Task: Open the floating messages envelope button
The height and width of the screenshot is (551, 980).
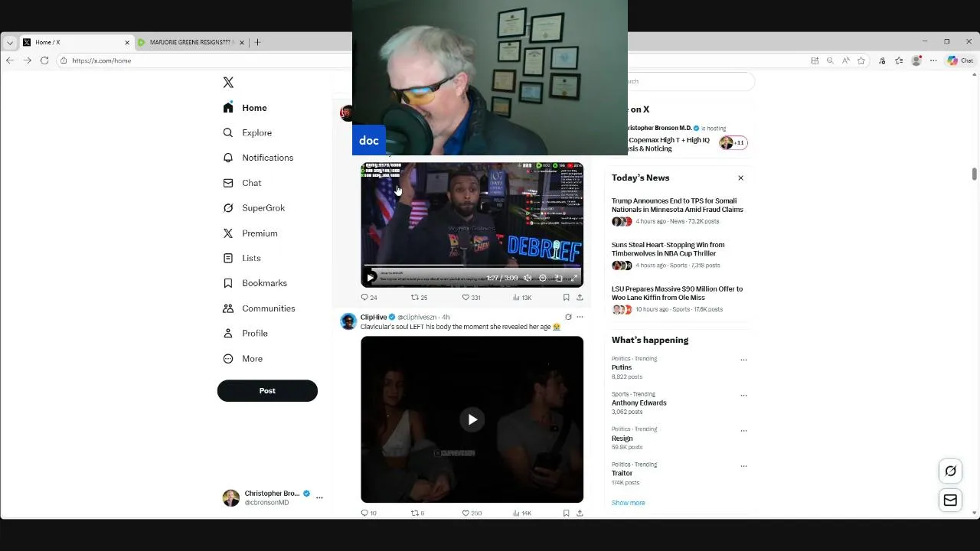Action: 950,500
